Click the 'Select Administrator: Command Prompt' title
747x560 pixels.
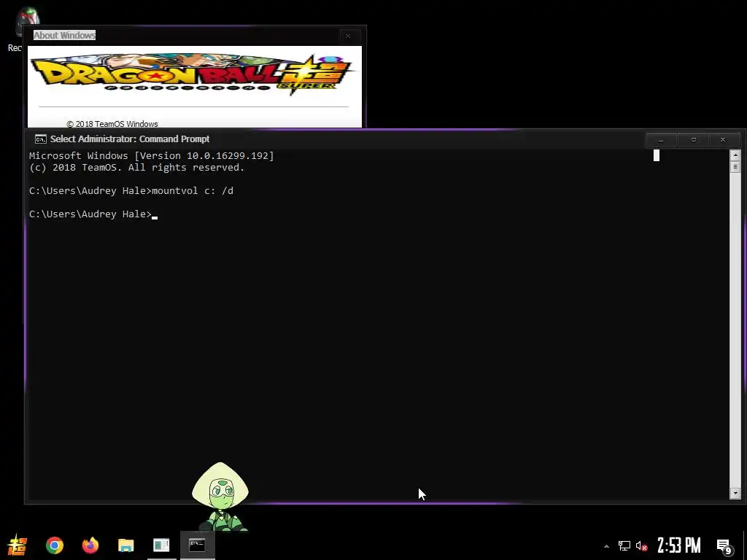tap(130, 139)
